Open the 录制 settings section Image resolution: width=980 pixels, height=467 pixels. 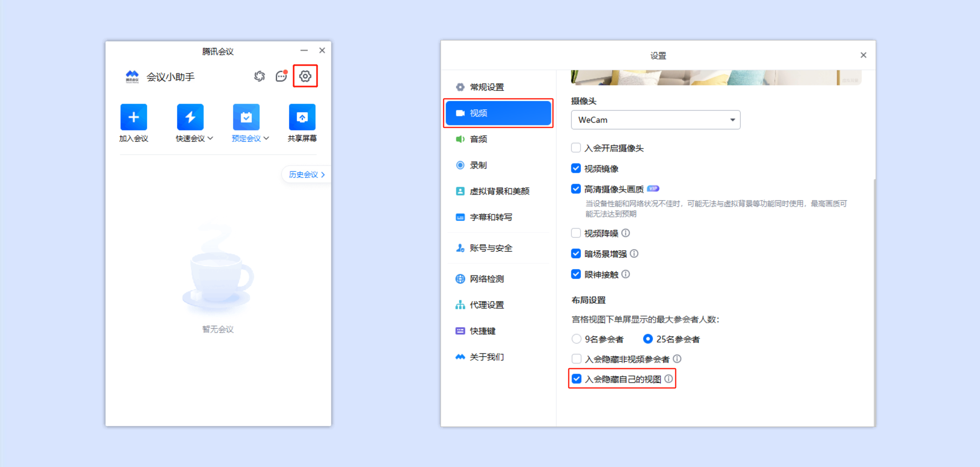[498, 165]
